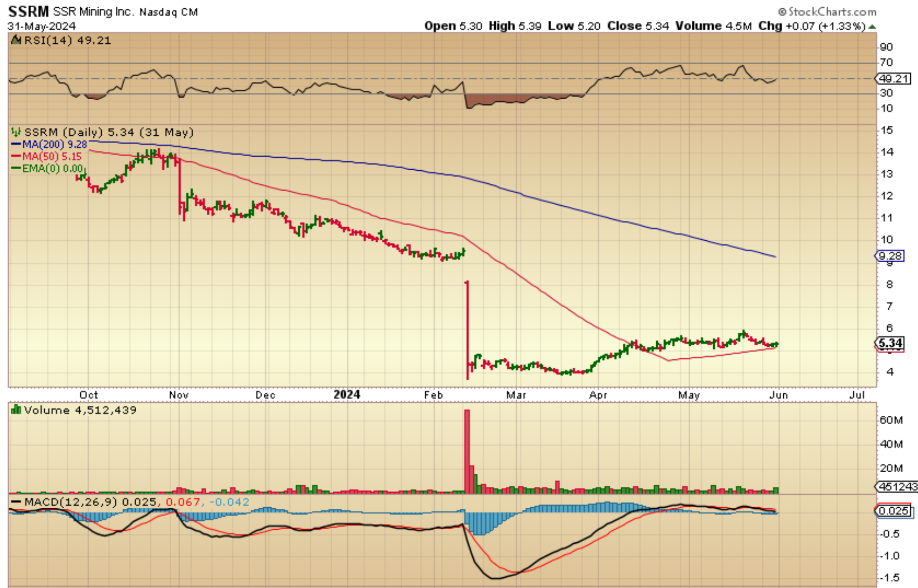Viewport: 918px width, 588px height.
Task: Click the SSRM daily price chart icon
Action: [x=16, y=132]
